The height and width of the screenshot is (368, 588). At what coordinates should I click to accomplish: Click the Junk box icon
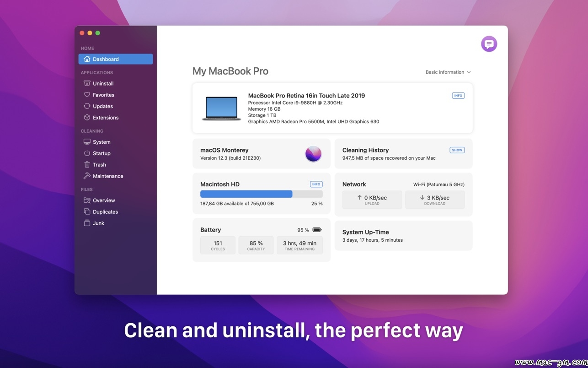pyautogui.click(x=87, y=223)
